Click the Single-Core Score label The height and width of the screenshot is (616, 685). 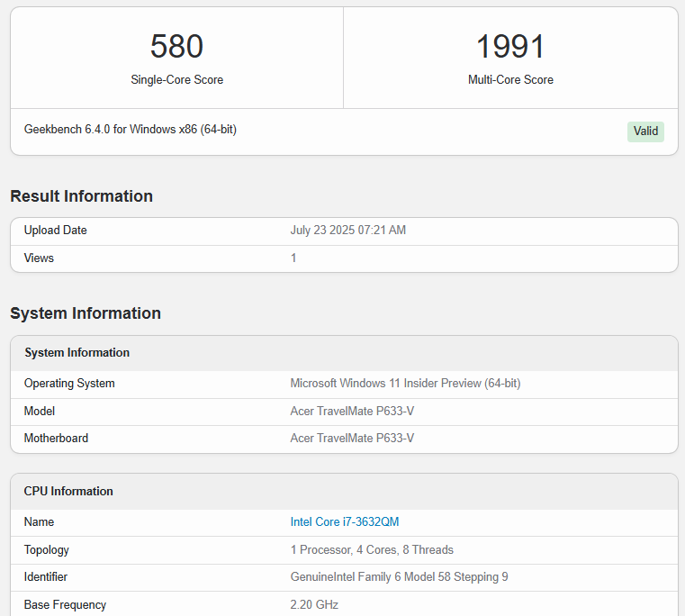(x=177, y=80)
